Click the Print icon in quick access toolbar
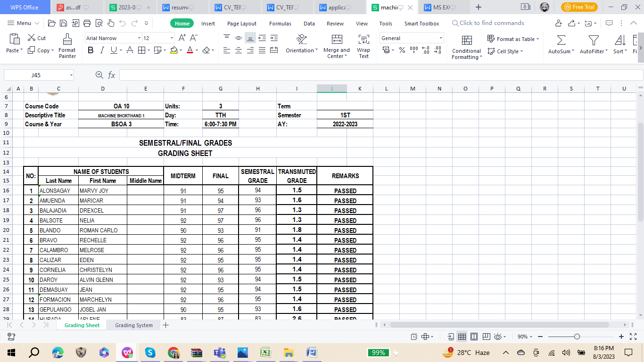The width and height of the screenshot is (644, 362). coord(87,23)
